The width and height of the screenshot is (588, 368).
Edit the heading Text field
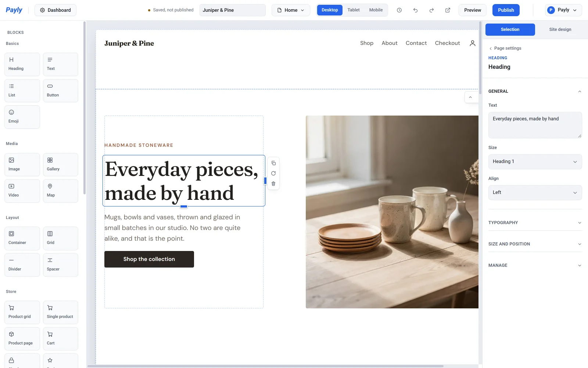(x=535, y=125)
